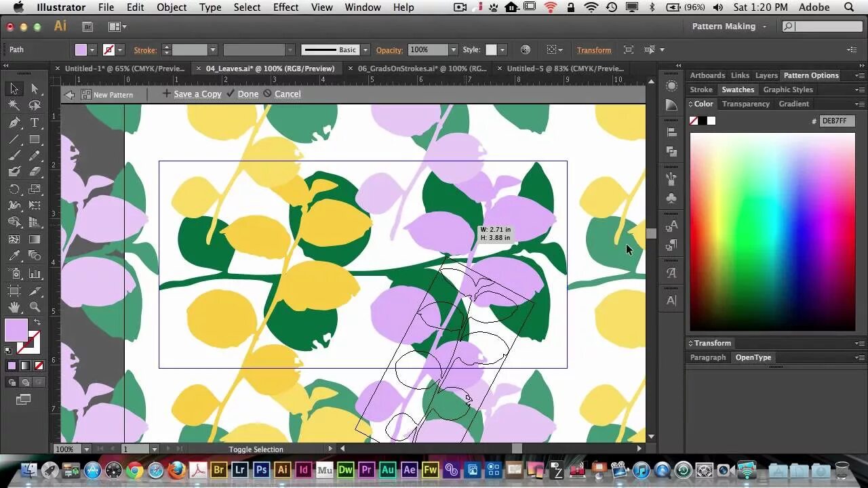Open the Effect menu
The width and height of the screenshot is (868, 488).
[285, 7]
